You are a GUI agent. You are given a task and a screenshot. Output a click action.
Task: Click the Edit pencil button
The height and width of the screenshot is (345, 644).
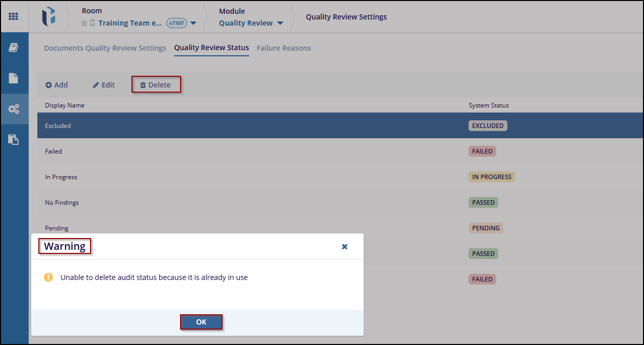(x=104, y=85)
